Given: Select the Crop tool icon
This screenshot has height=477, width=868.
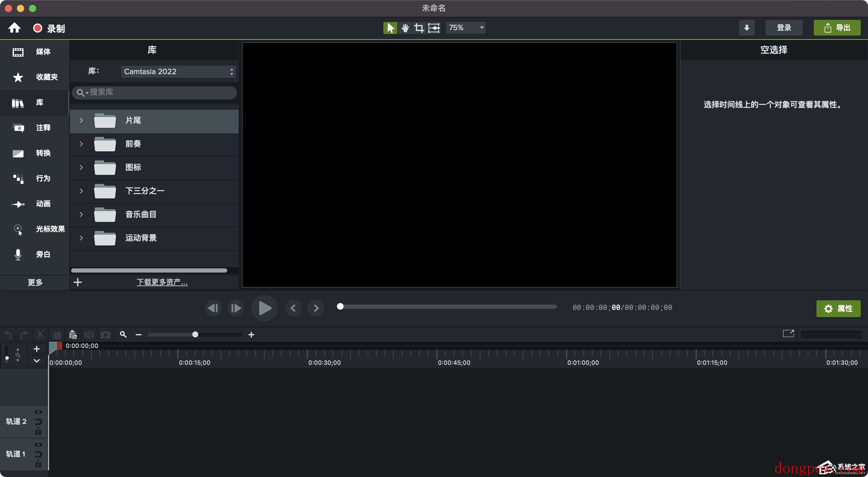Looking at the screenshot, I should [419, 28].
